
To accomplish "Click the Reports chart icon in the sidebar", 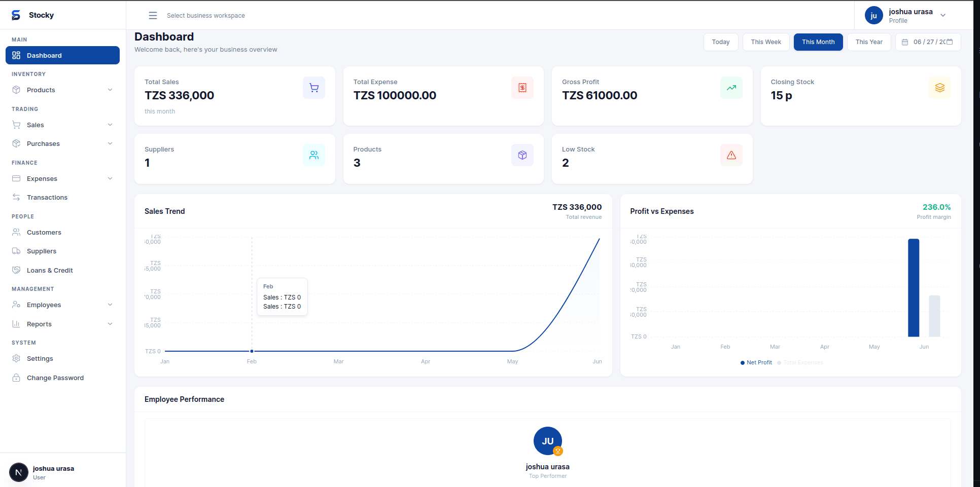I will click(x=16, y=324).
